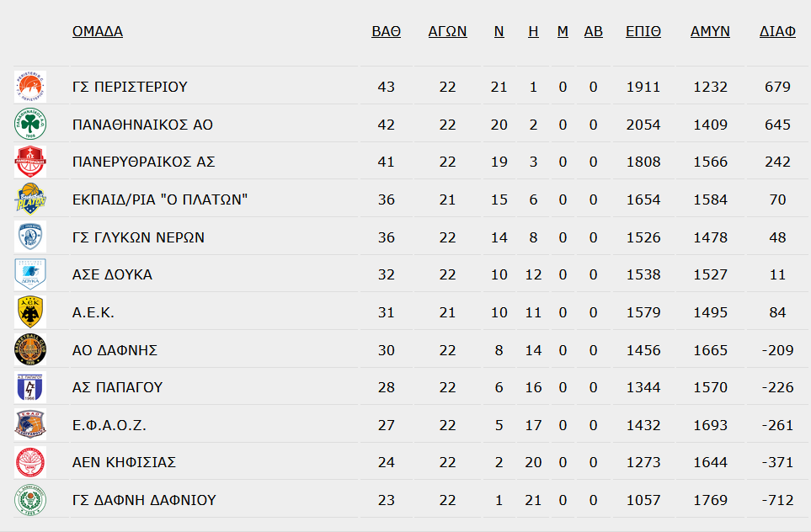811x532 pixels.
Task: Click the ΓΣ Περιστερίου team logo
Action: coord(30,87)
